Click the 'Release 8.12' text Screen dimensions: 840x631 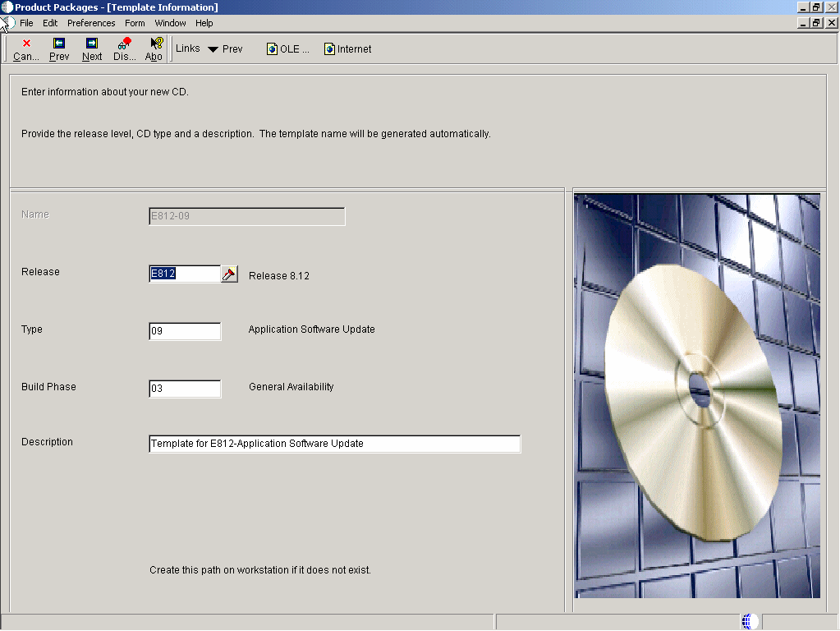pos(278,276)
